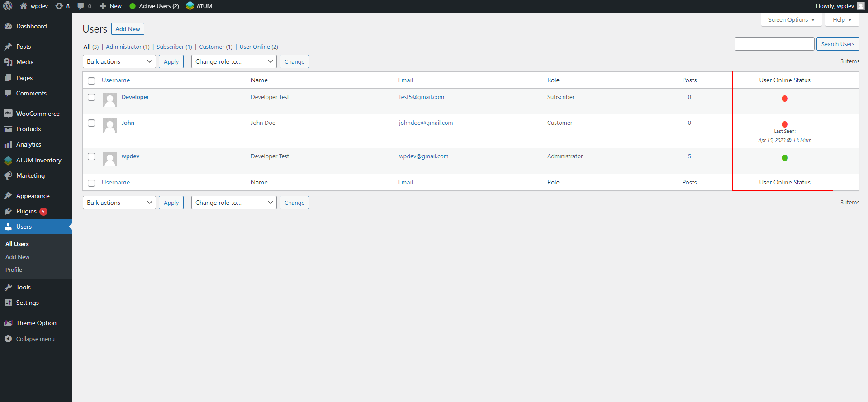Expand the Help panel
Viewport: 868px width, 402px height.
pos(842,20)
